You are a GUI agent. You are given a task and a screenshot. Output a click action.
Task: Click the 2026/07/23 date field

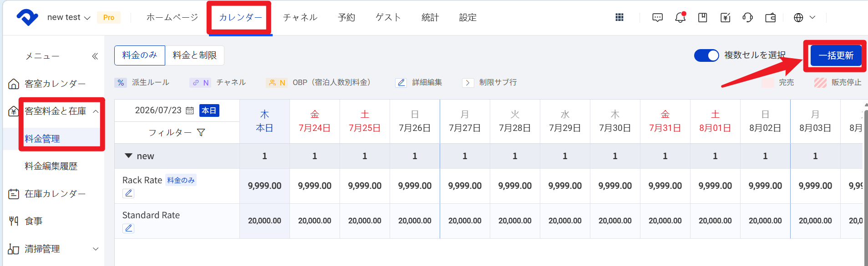[158, 110]
